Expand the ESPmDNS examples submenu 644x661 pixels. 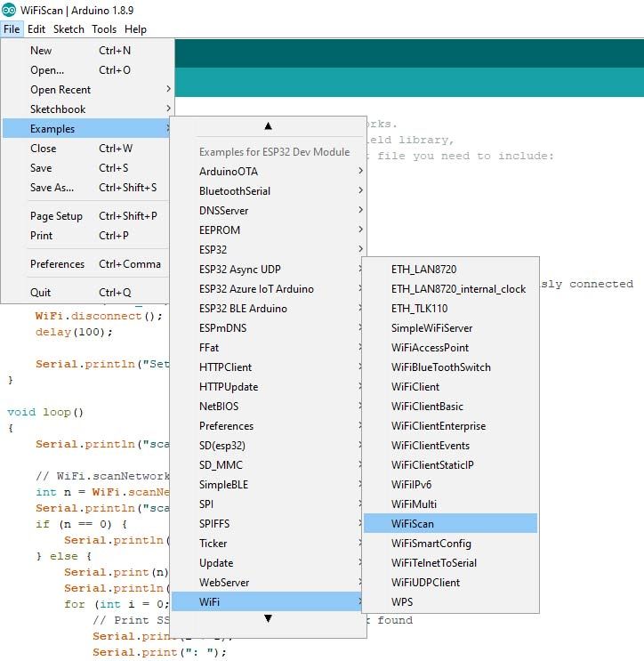[267, 328]
